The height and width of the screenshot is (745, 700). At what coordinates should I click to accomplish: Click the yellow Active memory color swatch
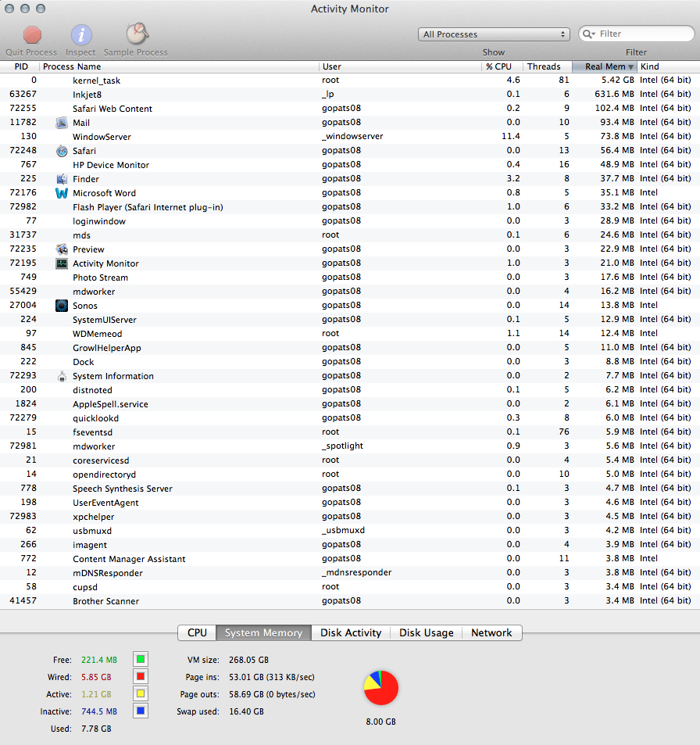click(140, 693)
